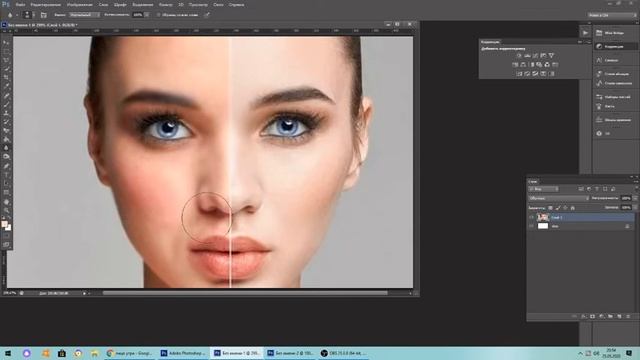
Task: Add a Levels adjustment
Action: click(x=527, y=56)
